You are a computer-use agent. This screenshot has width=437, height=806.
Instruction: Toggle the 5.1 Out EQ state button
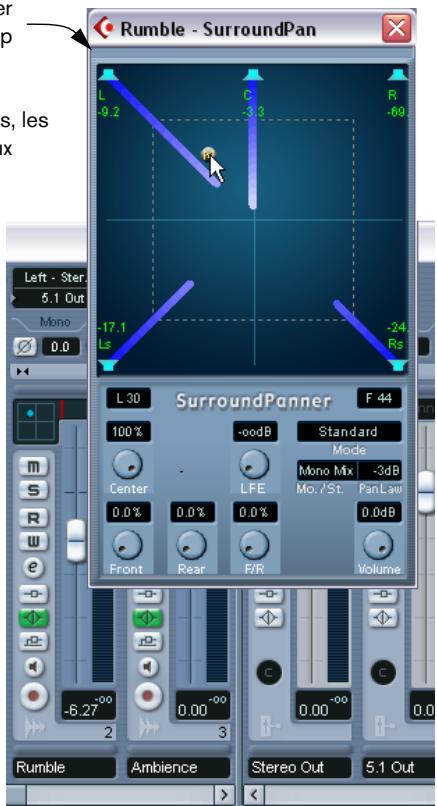(382, 617)
